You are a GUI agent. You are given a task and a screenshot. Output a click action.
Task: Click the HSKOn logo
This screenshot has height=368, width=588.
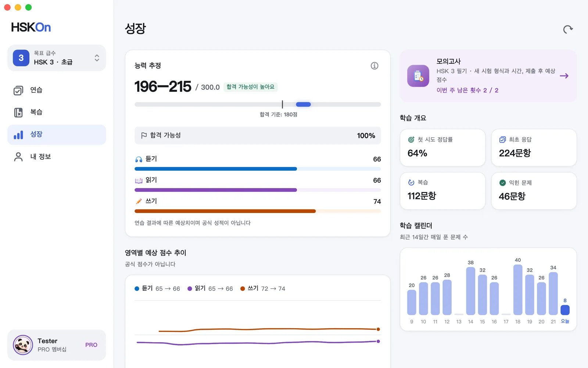point(31,27)
